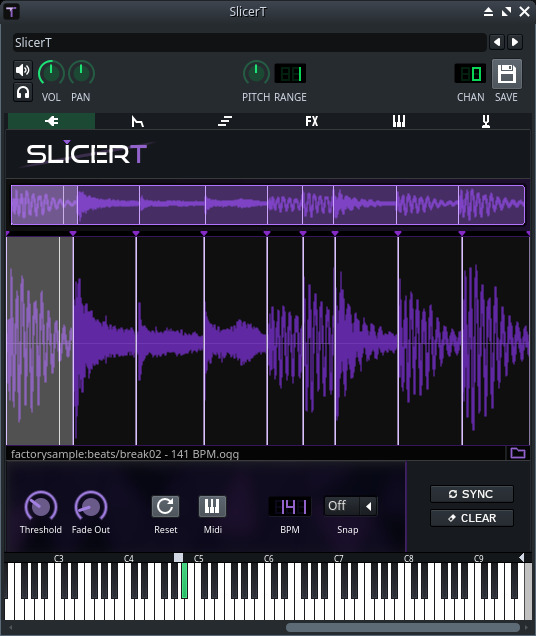Click the PAN knob
The height and width of the screenshot is (636, 536).
pyautogui.click(x=81, y=73)
